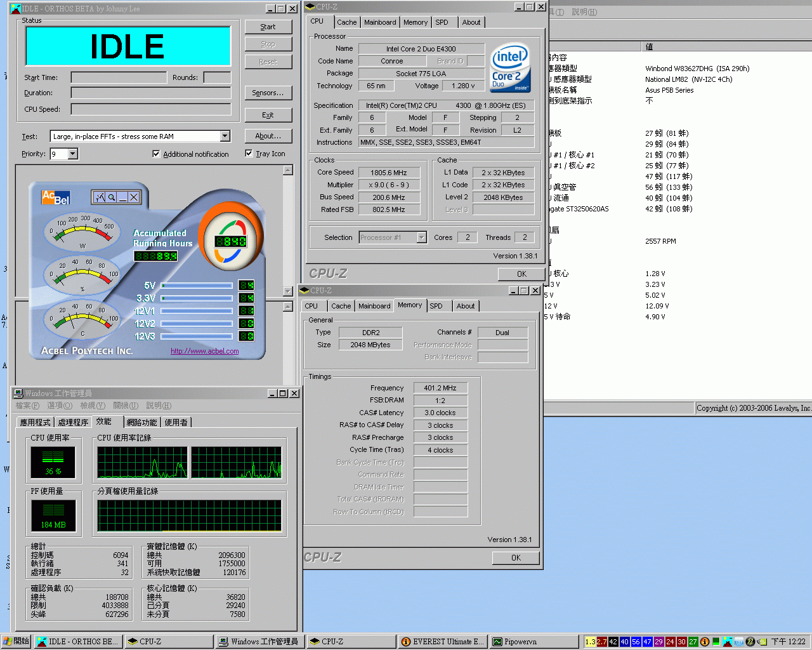Click the orange EVEREST info tray icon

[705, 642]
